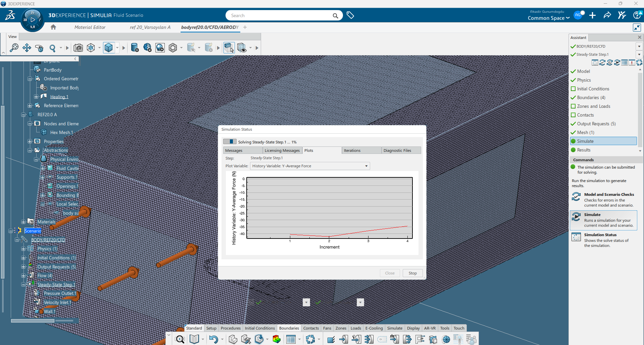Click the Simulation Status command
This screenshot has height=345, width=644.
pos(603,240)
